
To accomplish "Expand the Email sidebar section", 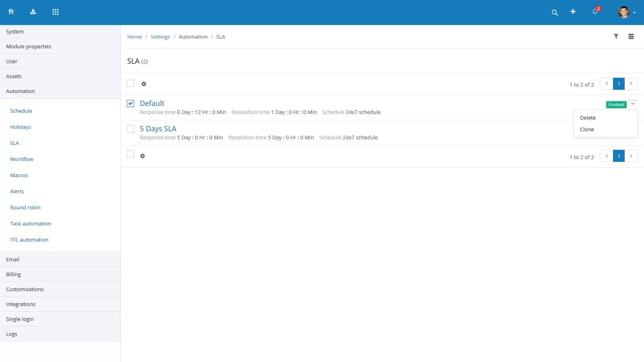I will 60,260.
